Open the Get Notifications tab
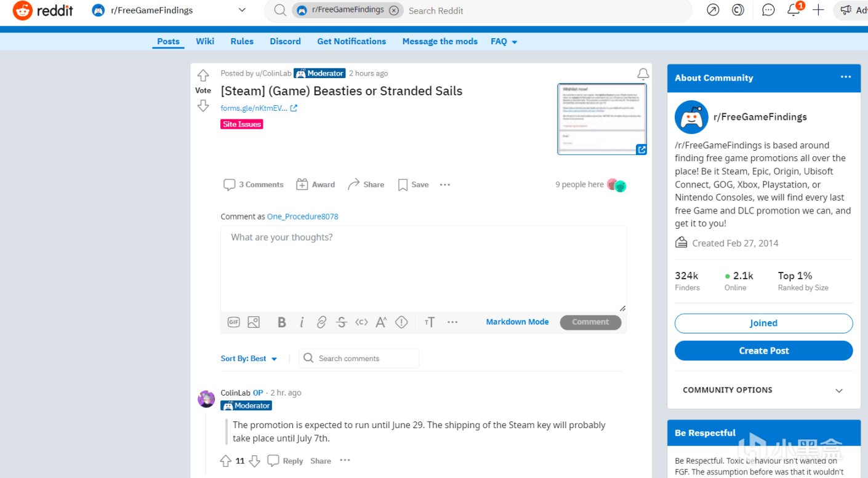 352,41
